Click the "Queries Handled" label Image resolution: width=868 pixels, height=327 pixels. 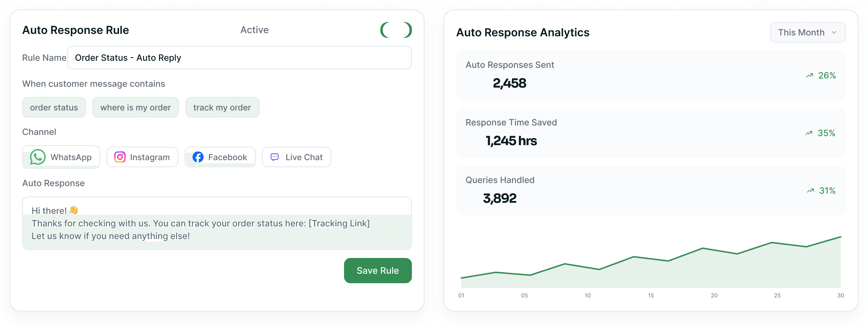(500, 180)
